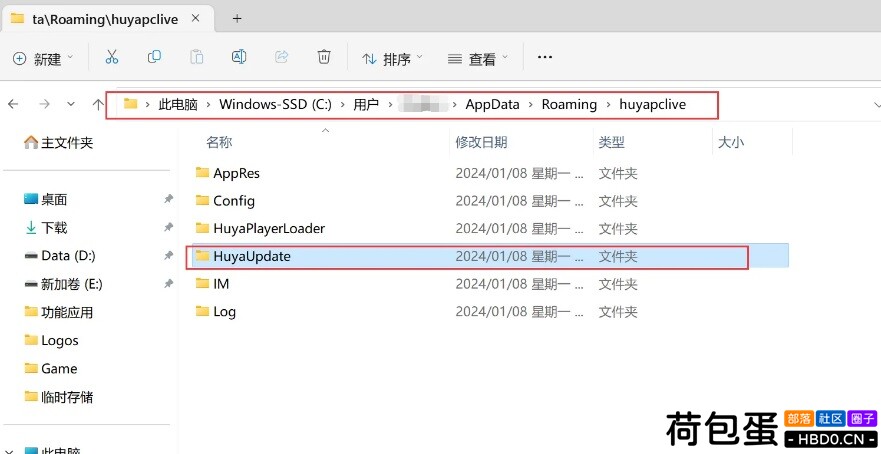Sort by 修改日期 column header
Screen dimensions: 881x454
[x=482, y=142]
